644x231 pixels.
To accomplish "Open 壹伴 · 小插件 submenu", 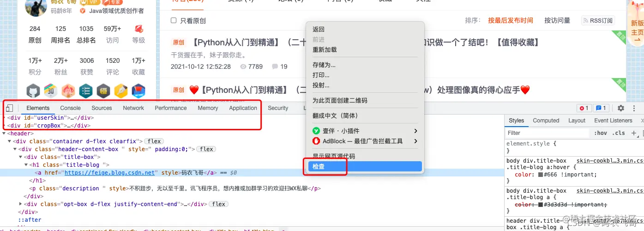I will 365,131.
